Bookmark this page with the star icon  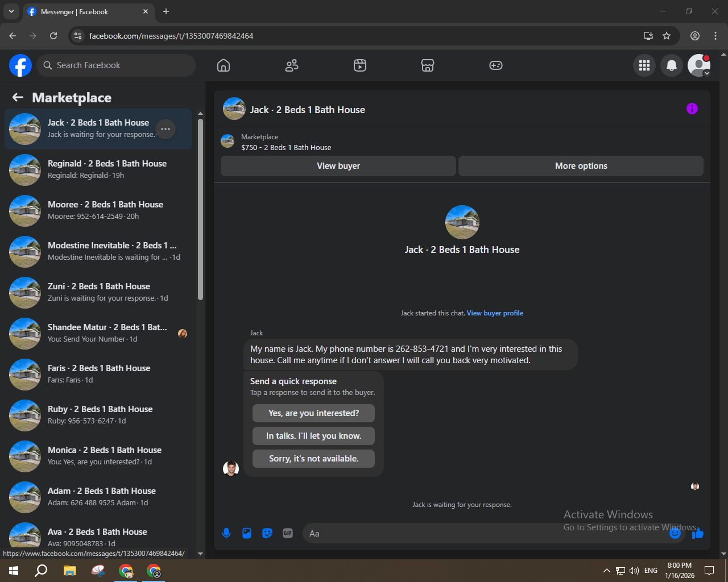coord(667,36)
